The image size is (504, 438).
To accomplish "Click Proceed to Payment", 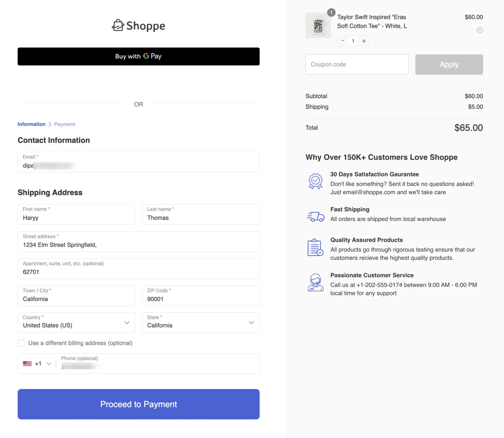I will coord(138,404).
